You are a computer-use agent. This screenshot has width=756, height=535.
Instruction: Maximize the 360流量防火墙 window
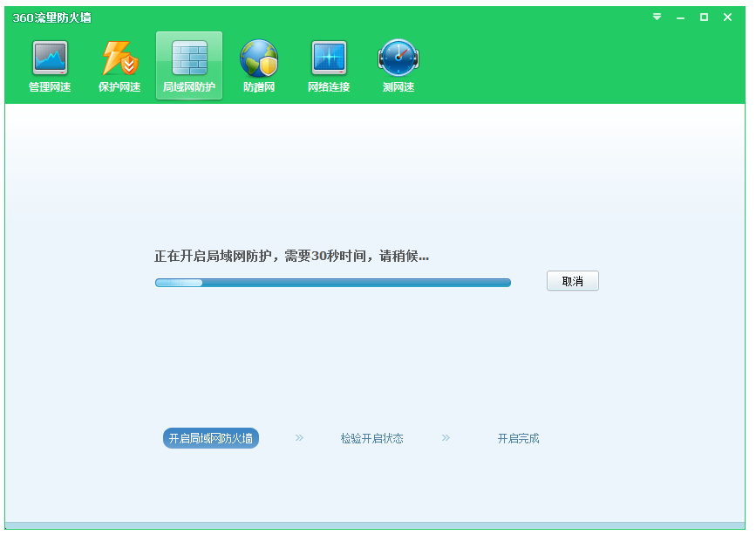click(704, 17)
